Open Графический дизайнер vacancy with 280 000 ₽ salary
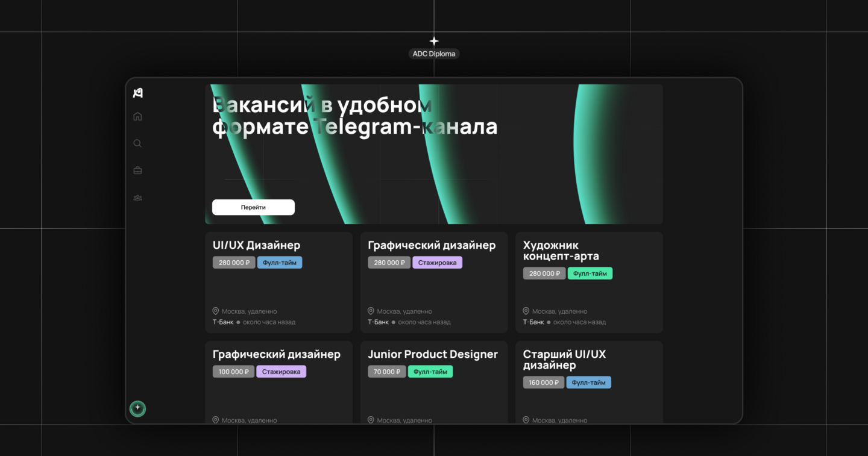868x456 pixels. click(432, 245)
